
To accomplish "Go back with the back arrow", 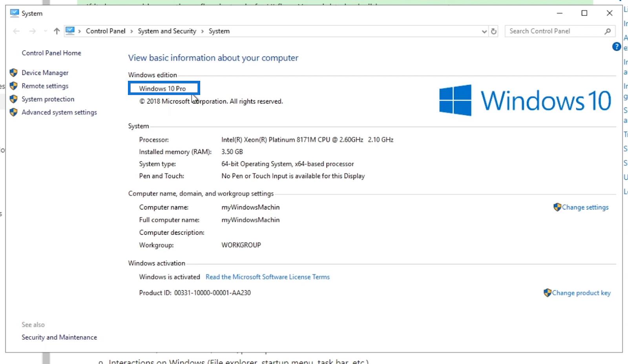I will 16,31.
